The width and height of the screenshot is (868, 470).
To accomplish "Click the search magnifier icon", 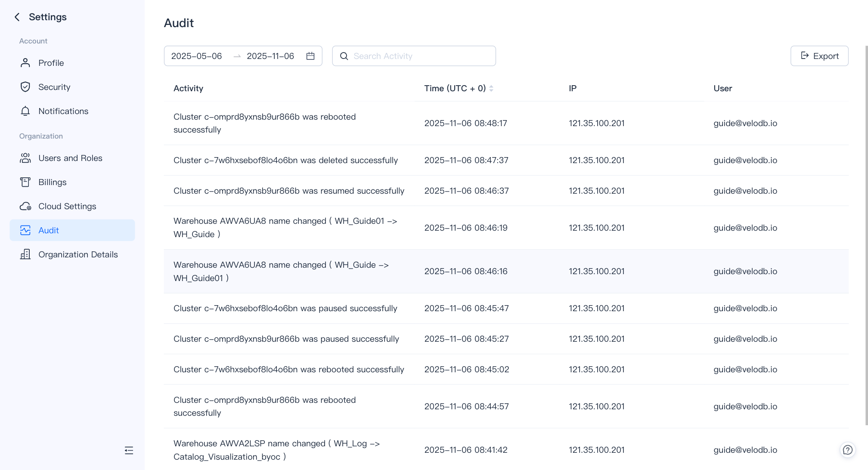I will [344, 56].
